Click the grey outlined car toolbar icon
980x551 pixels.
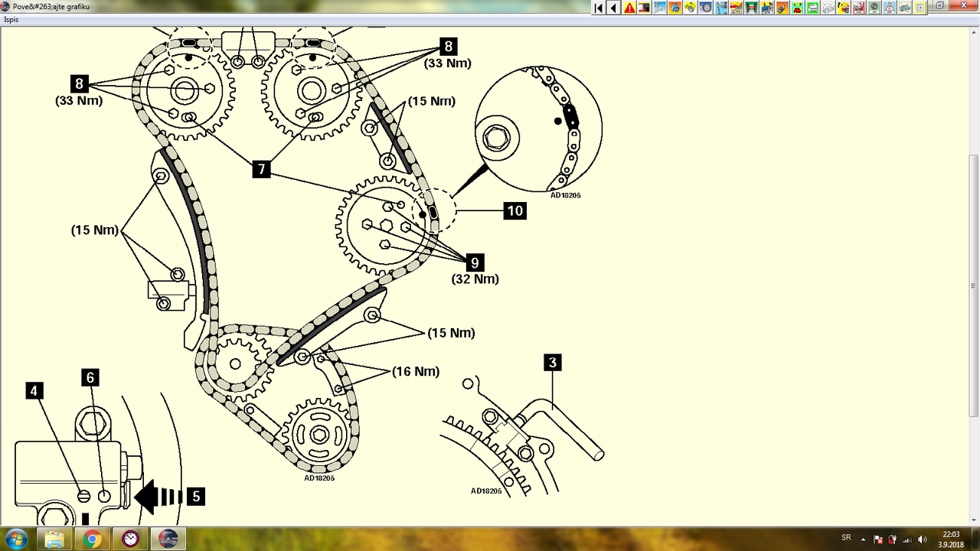click(x=828, y=8)
